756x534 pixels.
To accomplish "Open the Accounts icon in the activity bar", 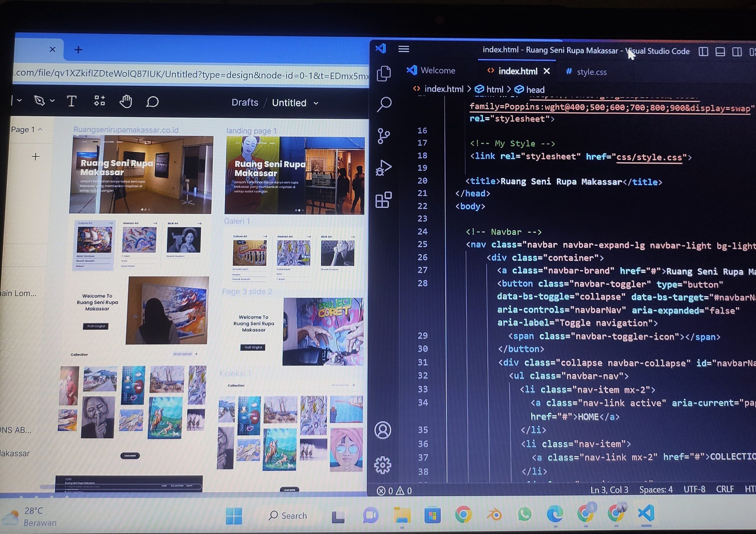I will tap(383, 430).
